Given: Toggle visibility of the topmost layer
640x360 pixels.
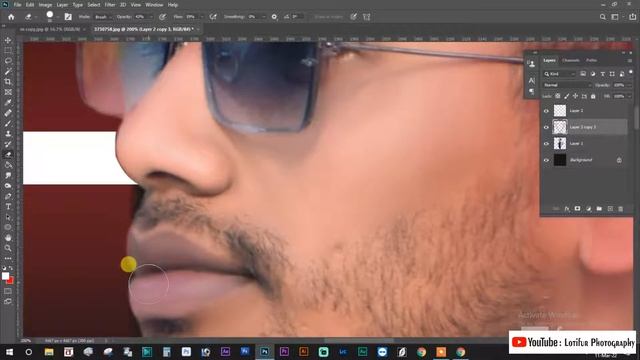Looking at the screenshot, I should click(546, 111).
